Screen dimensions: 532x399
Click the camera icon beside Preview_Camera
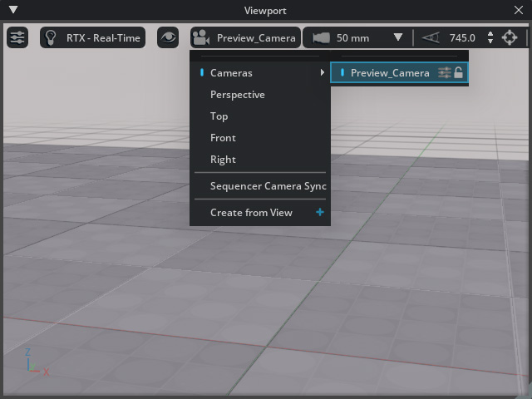tap(200, 37)
